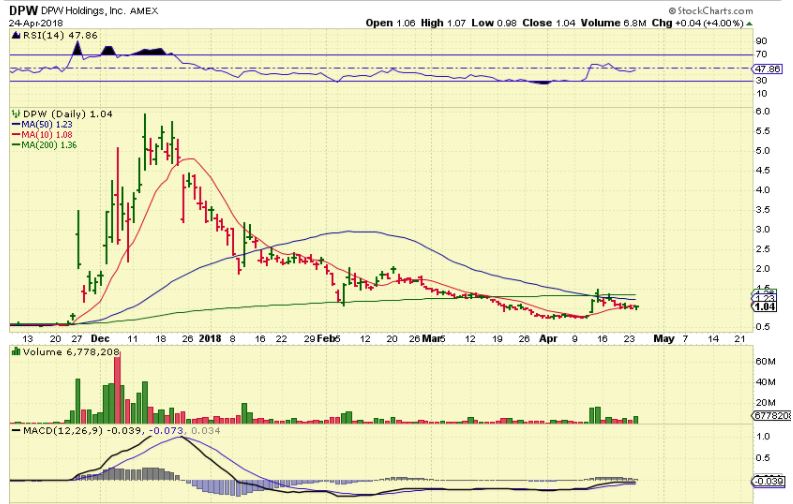The width and height of the screenshot is (793, 504).
Task: Click the 70 RSI axis label
Action: 761,55
